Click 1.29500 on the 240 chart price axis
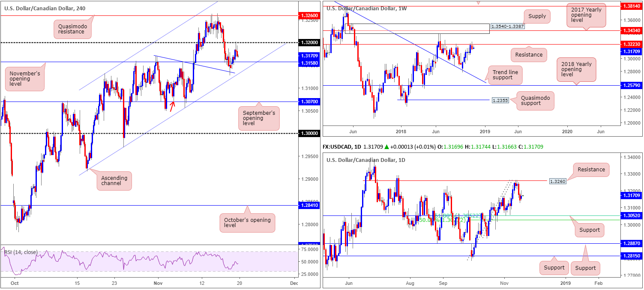644x290 pixels. tap(309, 156)
